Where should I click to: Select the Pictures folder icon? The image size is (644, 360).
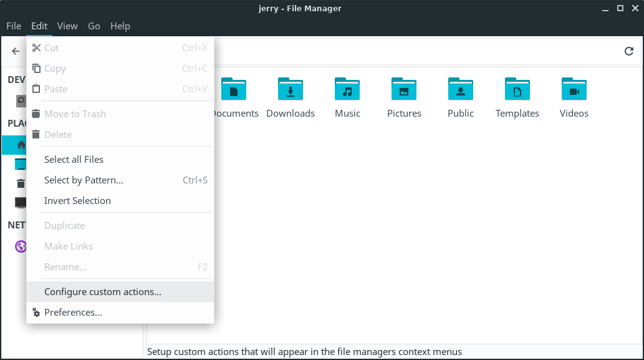coord(404,90)
